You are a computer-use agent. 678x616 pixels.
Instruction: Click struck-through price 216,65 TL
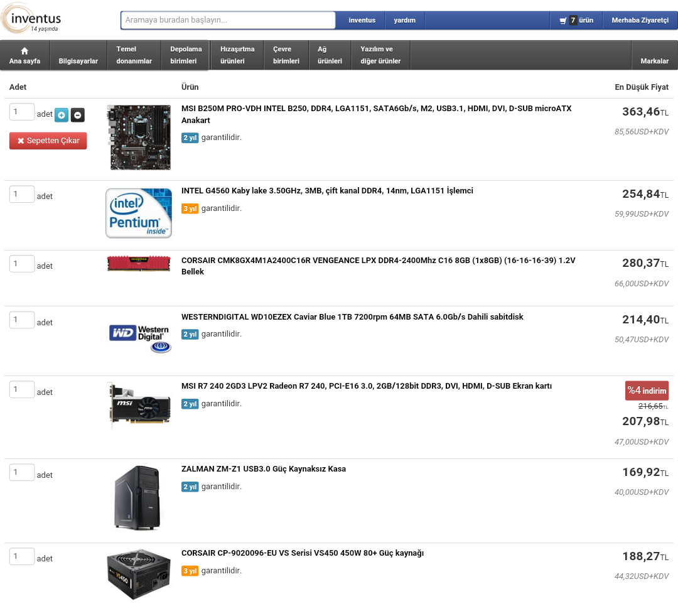[x=653, y=406]
